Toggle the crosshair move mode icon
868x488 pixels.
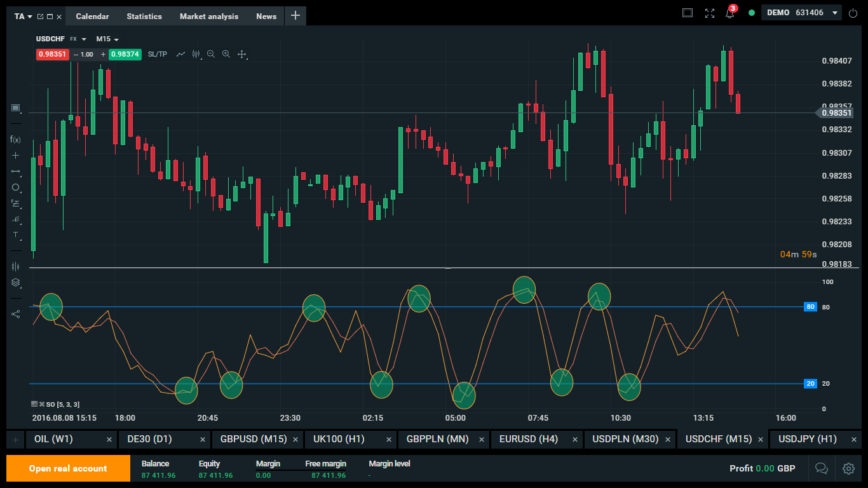coord(242,55)
